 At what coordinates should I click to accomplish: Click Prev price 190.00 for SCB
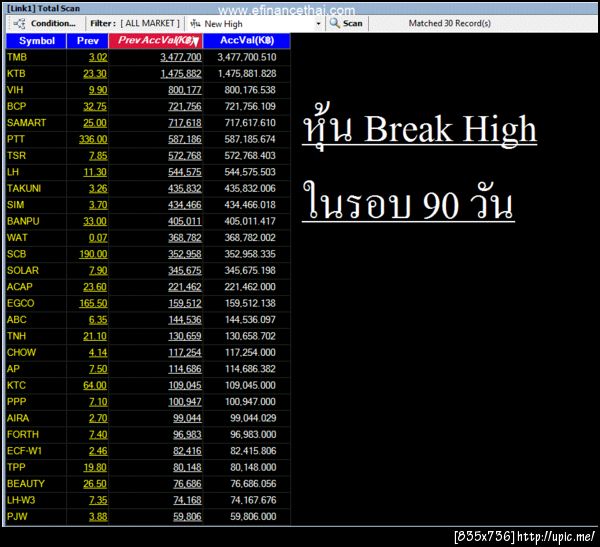[93, 254]
